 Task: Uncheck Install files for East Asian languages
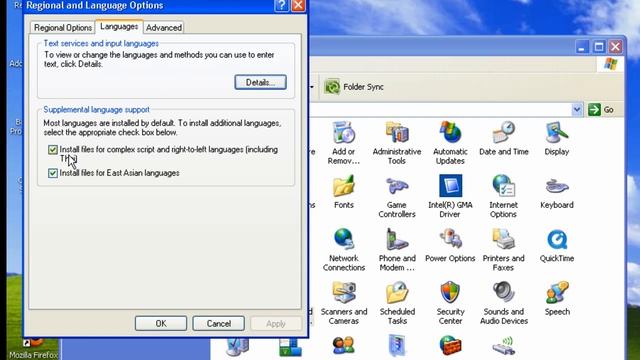point(53,173)
